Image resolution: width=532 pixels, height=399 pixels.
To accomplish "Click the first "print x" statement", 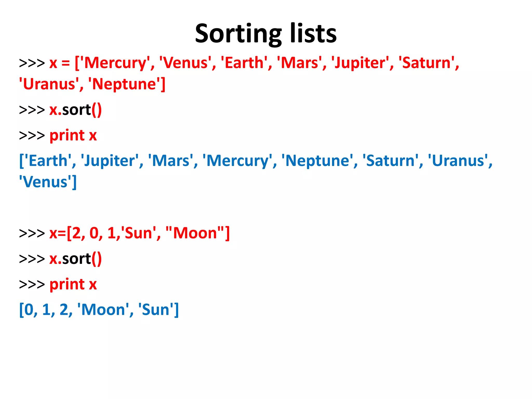I will click(73, 135).
